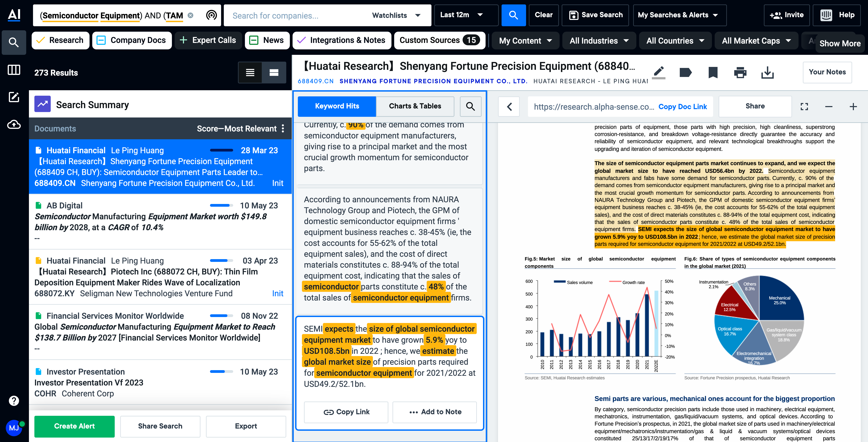Image resolution: width=868 pixels, height=442 pixels.
Task: Open the cloud upload sidebar icon
Action: coord(14,124)
